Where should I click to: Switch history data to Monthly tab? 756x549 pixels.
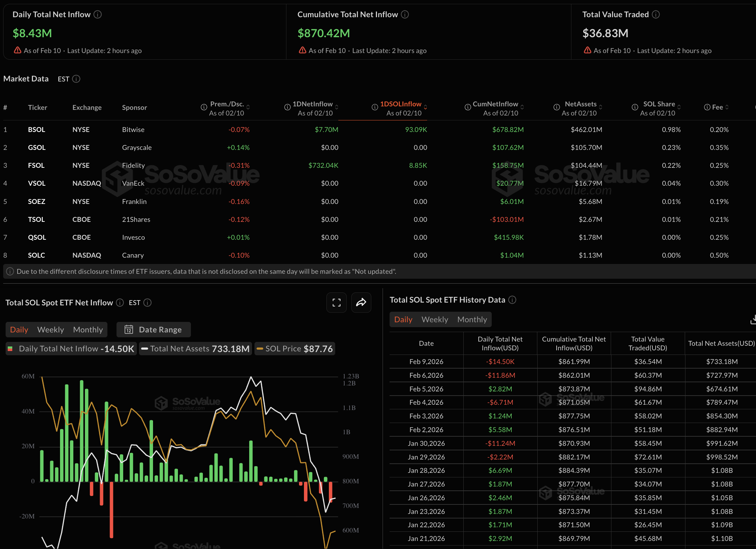coord(472,319)
